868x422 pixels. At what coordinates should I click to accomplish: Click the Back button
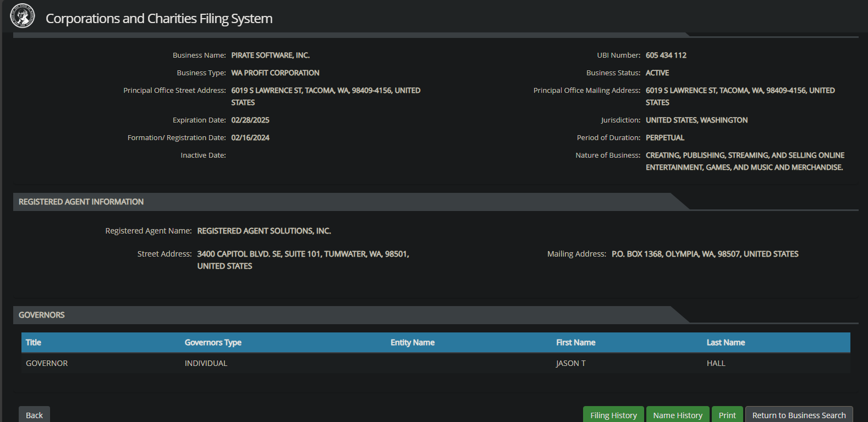click(x=34, y=415)
